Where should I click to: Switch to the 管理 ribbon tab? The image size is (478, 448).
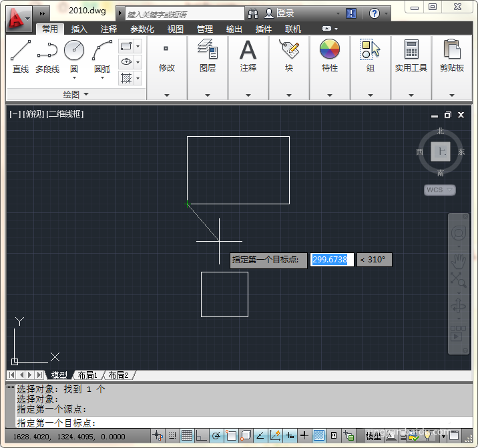(x=204, y=29)
